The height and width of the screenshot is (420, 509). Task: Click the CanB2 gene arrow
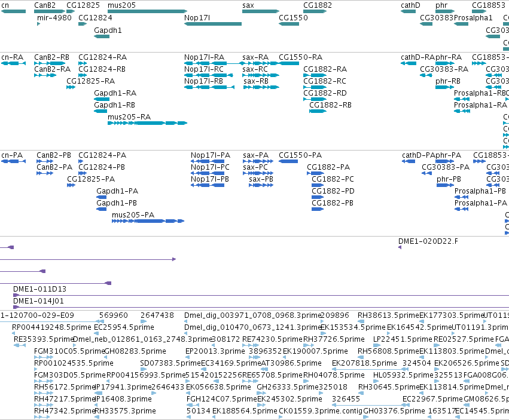point(50,11)
